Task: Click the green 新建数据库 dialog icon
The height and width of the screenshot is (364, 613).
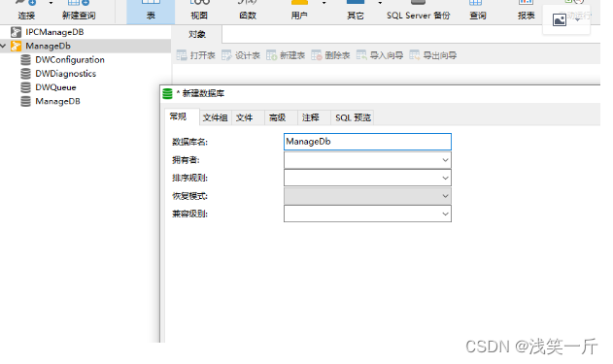Action: point(167,94)
